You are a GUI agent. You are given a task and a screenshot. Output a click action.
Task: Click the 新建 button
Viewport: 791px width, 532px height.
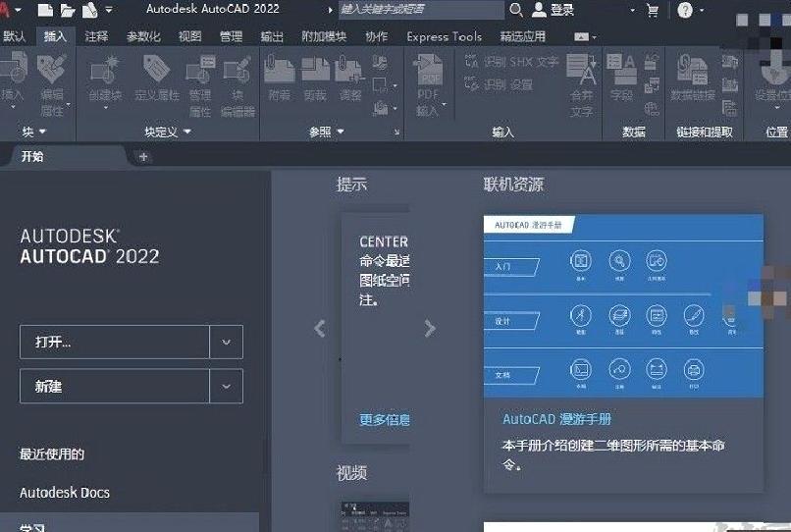coord(115,386)
